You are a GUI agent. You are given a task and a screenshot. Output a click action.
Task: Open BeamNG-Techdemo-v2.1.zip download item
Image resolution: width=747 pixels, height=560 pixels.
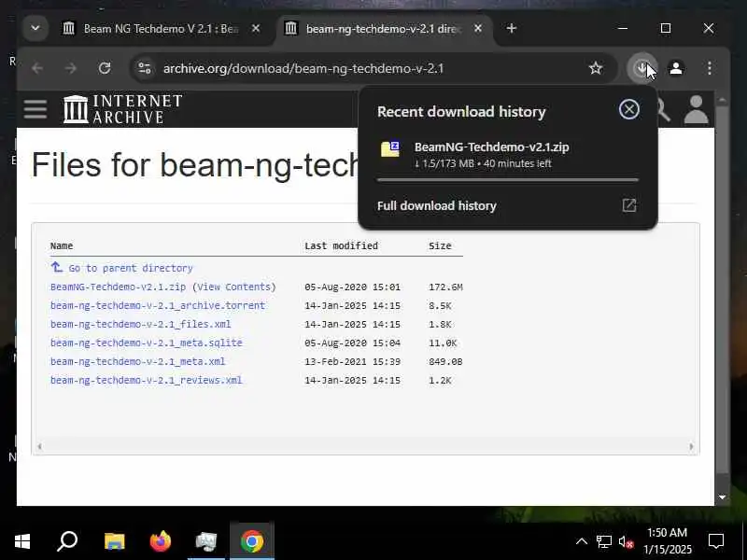508,155
